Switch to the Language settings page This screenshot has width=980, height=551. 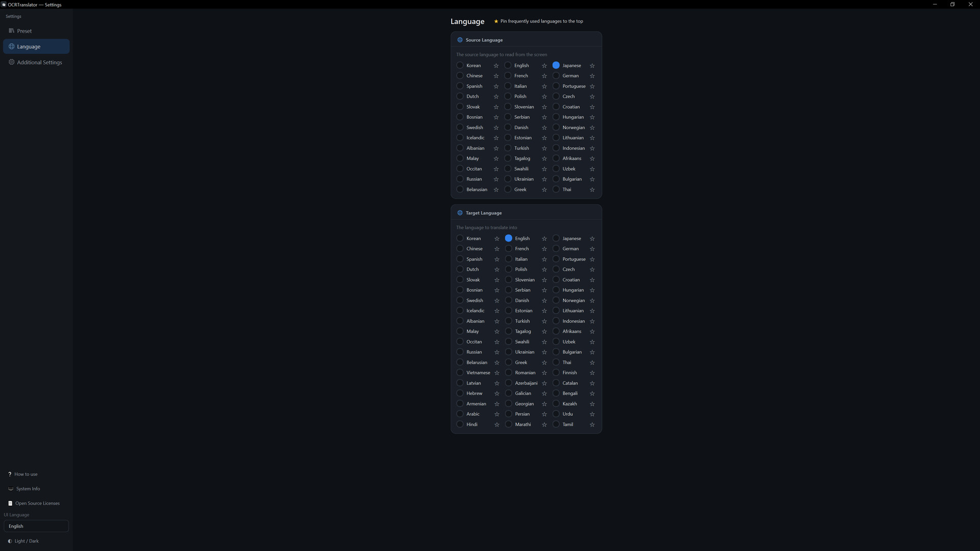[x=36, y=46]
